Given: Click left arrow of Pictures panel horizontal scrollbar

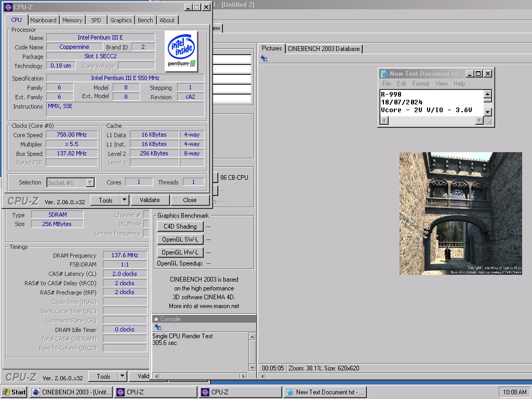Looking at the screenshot, I should [x=263, y=376].
